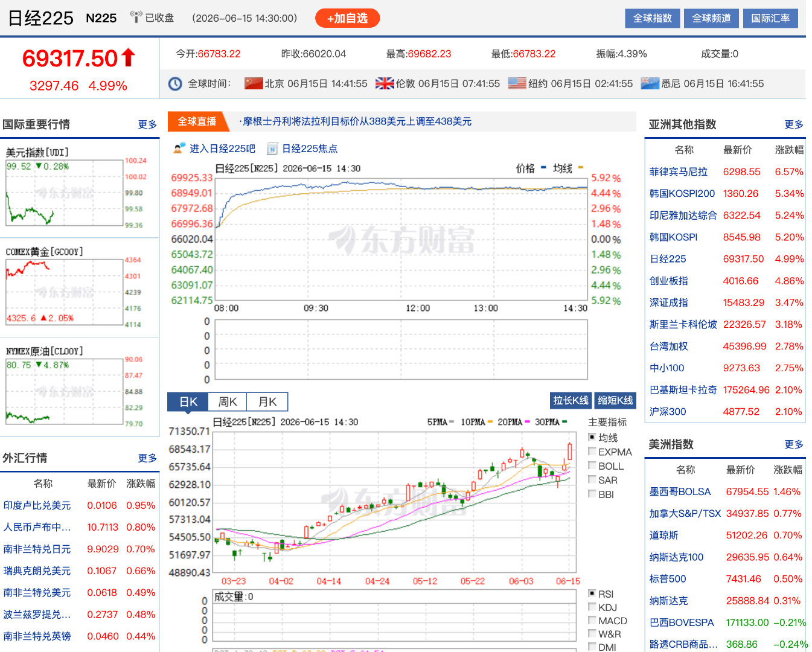Click the 涨跌幅 column header in 亚洲其他指数
The image size is (812, 652).
click(x=789, y=150)
